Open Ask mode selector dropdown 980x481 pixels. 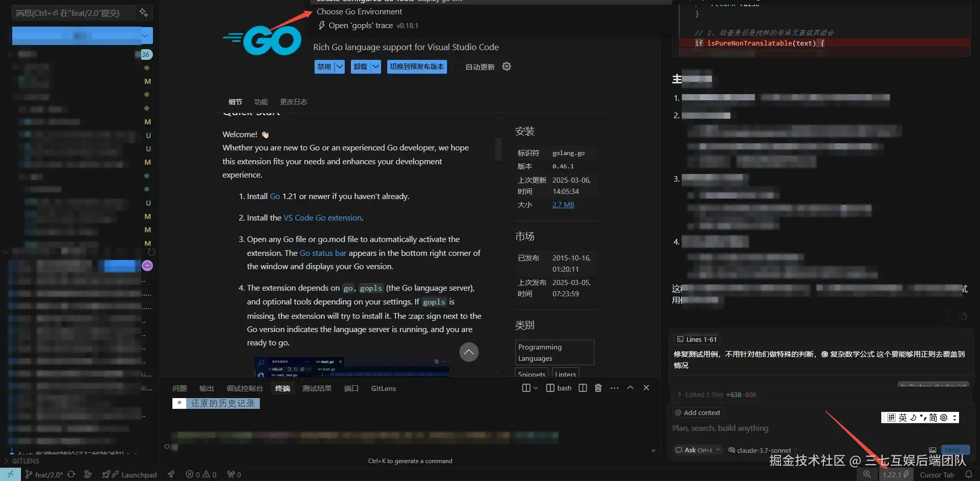(x=698, y=450)
